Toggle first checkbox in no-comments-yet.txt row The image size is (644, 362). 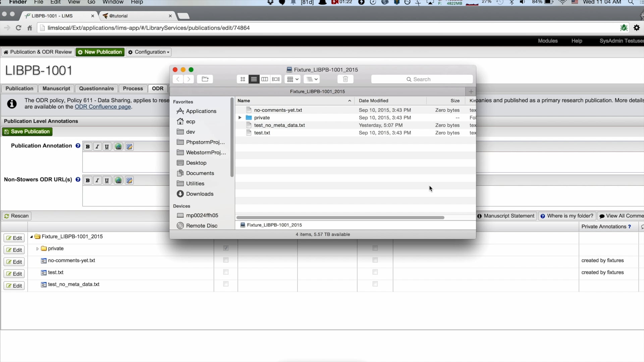pyautogui.click(x=226, y=260)
